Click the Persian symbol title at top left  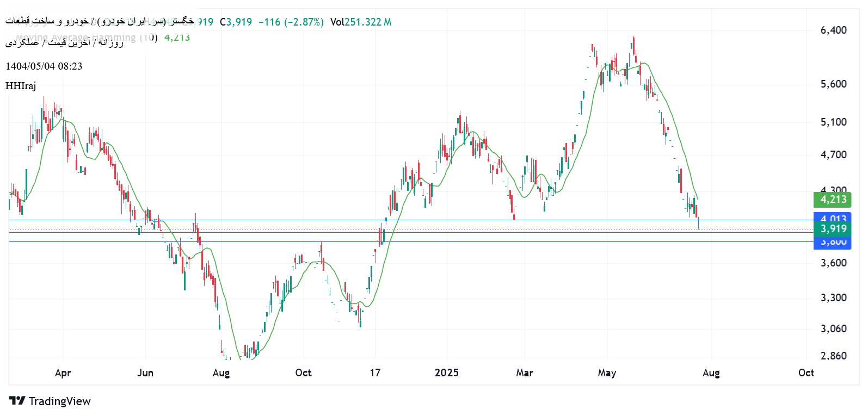[x=100, y=21]
